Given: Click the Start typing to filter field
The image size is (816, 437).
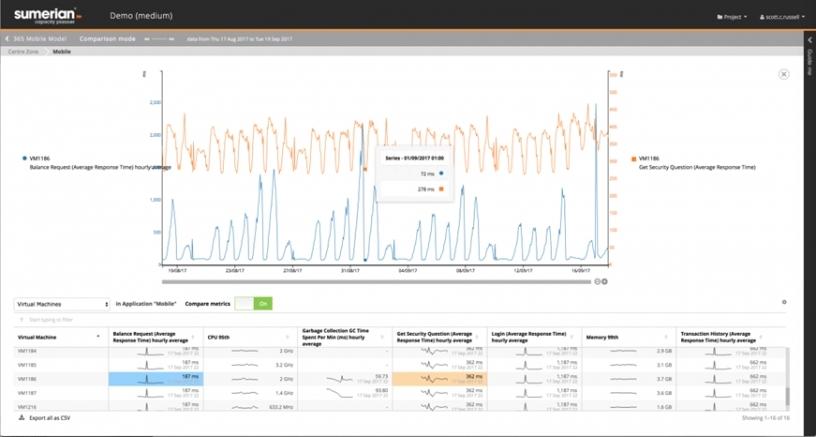Looking at the screenshot, I should click(60, 320).
